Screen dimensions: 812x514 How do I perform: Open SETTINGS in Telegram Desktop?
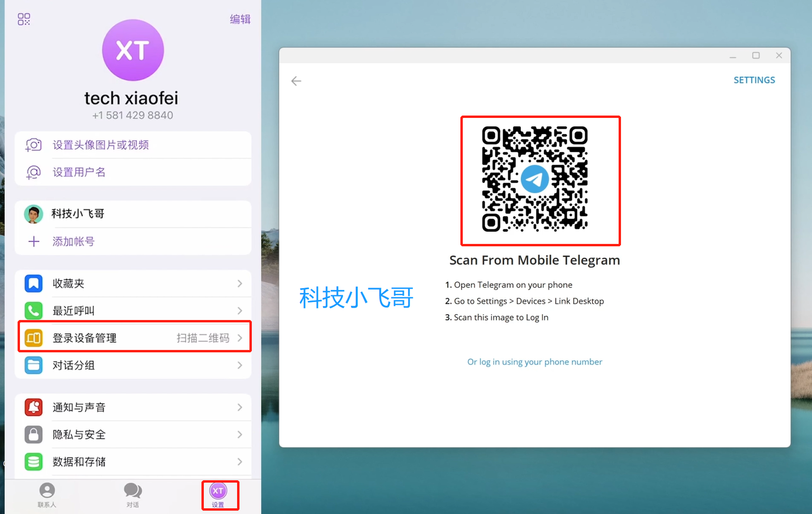(754, 80)
